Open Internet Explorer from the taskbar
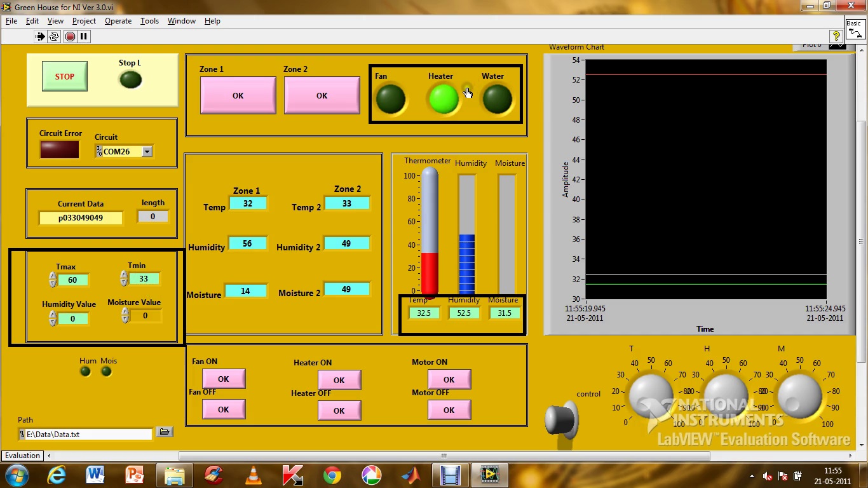The image size is (868, 488). (x=57, y=475)
